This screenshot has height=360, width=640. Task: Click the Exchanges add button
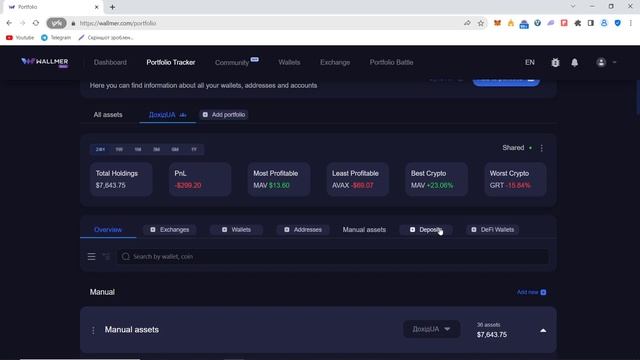[x=169, y=230]
